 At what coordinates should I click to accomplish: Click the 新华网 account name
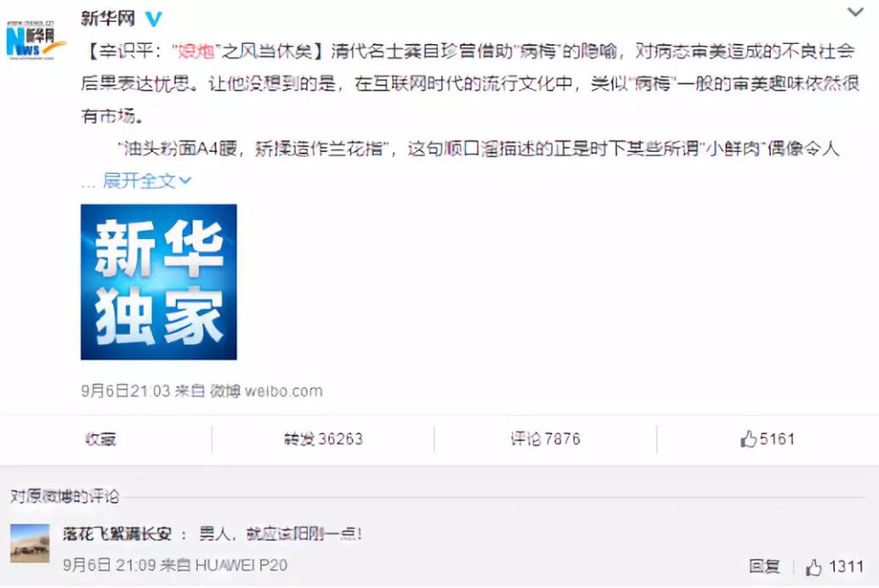108,18
